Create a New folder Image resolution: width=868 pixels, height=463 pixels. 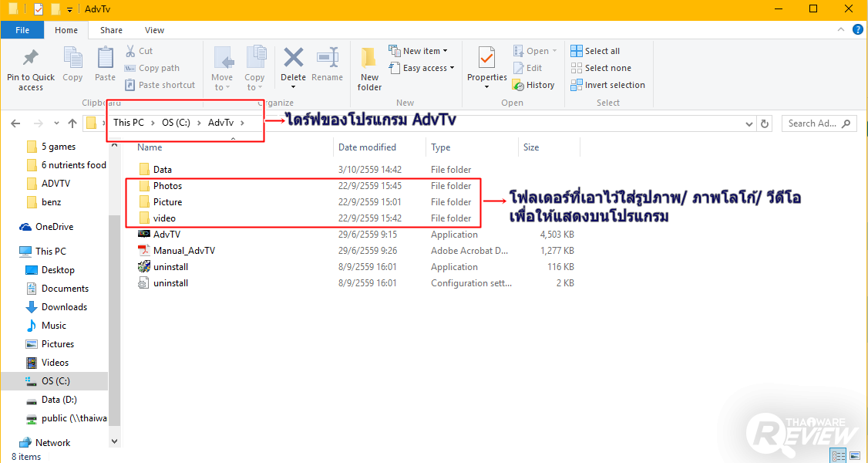[369, 69]
